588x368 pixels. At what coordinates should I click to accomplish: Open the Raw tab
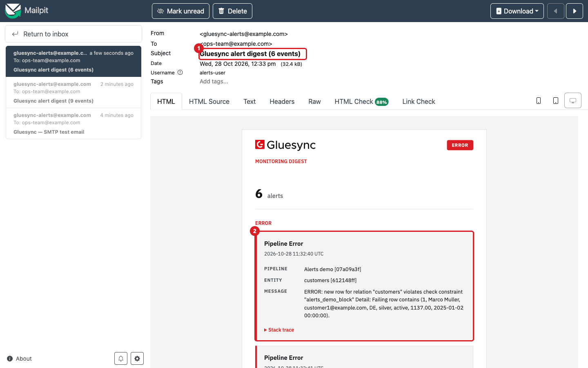pos(314,101)
